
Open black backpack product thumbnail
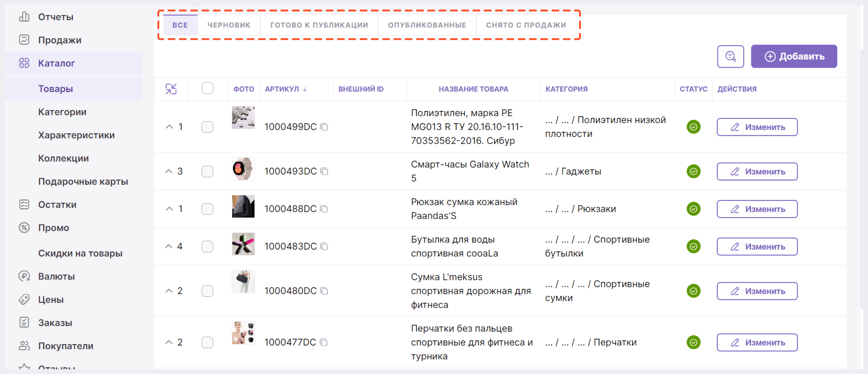[243, 206]
